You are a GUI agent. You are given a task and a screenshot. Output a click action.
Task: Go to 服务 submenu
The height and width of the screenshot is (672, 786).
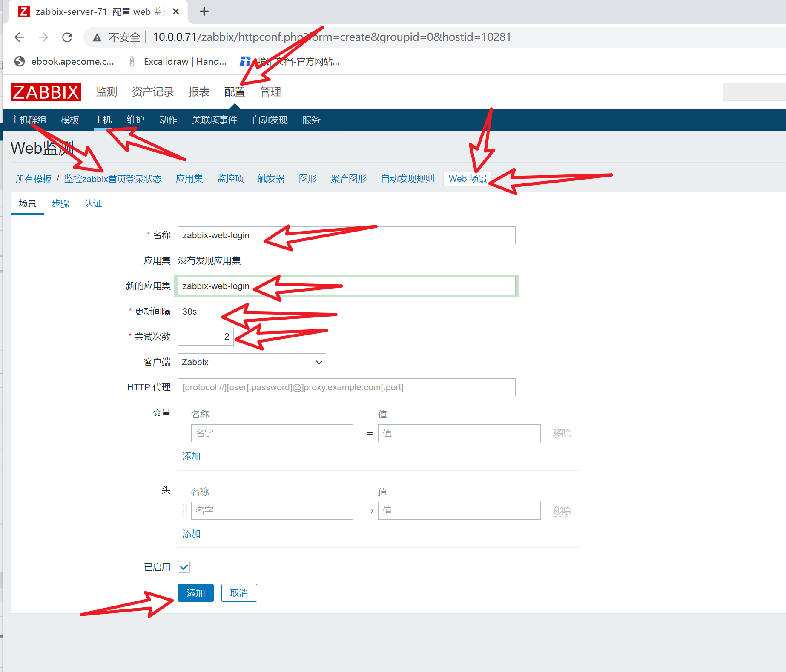[x=311, y=120]
